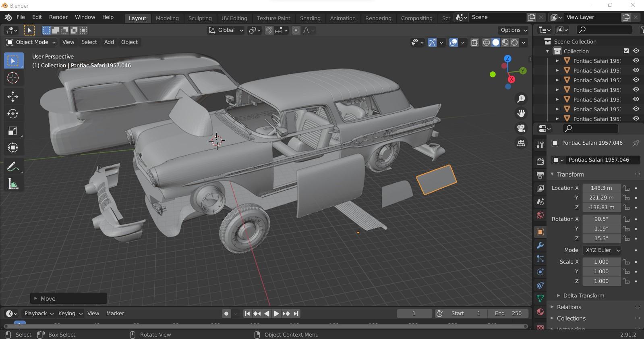Click the outliner filter funnel icon
The image size is (644, 339).
pos(642,30)
